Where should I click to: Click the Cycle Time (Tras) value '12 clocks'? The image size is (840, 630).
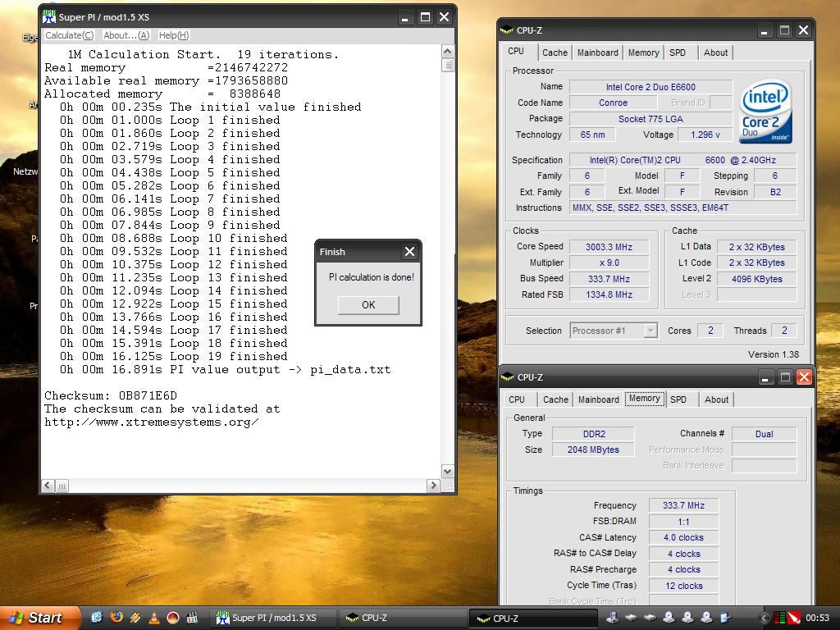click(683, 586)
